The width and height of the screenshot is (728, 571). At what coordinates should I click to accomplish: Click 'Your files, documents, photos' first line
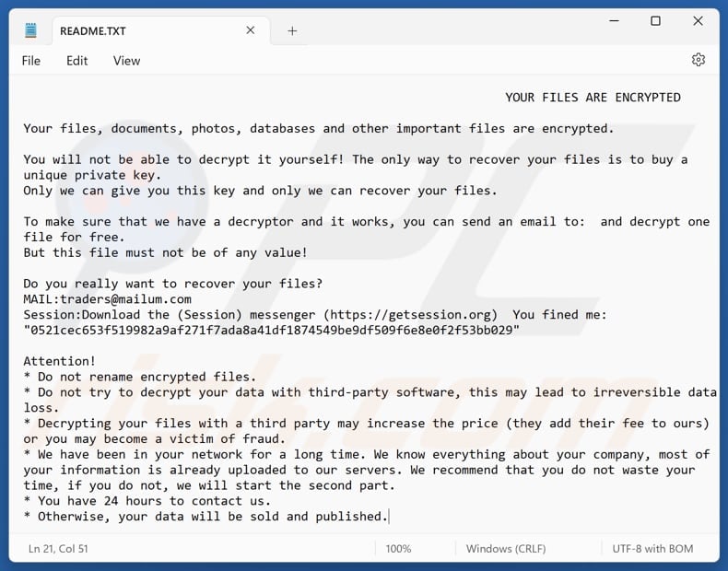pos(319,129)
